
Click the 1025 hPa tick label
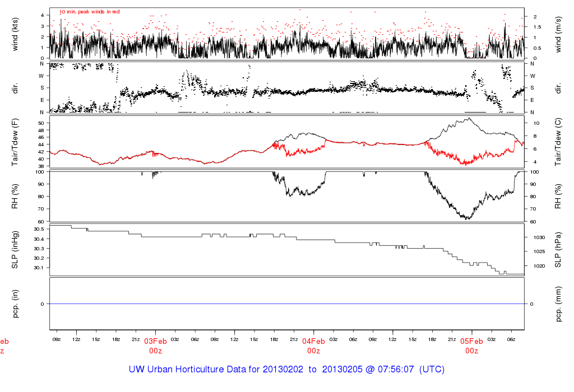pos(539,251)
